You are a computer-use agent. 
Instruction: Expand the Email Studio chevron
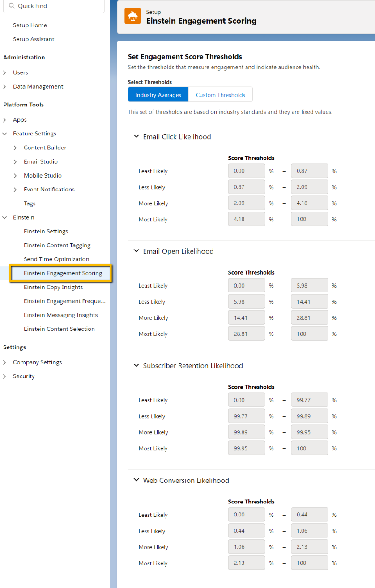click(x=15, y=161)
